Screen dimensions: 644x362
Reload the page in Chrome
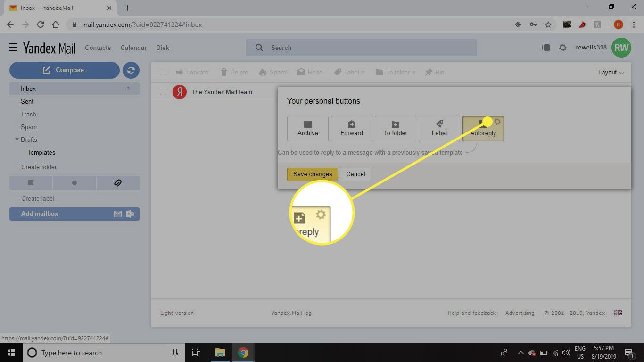point(40,25)
